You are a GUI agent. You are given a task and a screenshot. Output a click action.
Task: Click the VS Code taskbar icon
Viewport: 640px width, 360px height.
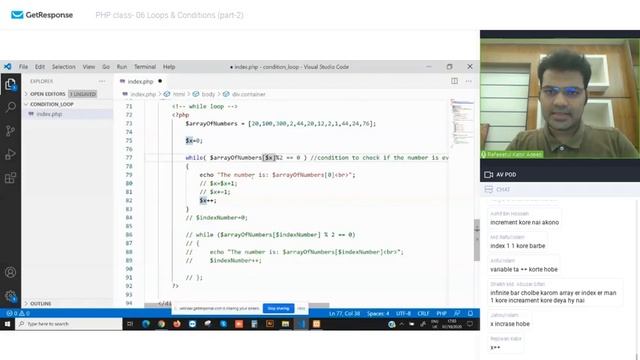pos(301,324)
